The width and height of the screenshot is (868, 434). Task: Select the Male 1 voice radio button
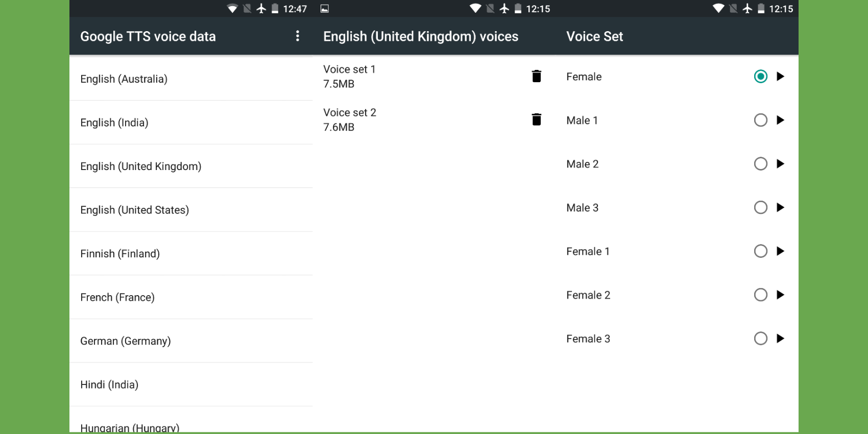[761, 120]
